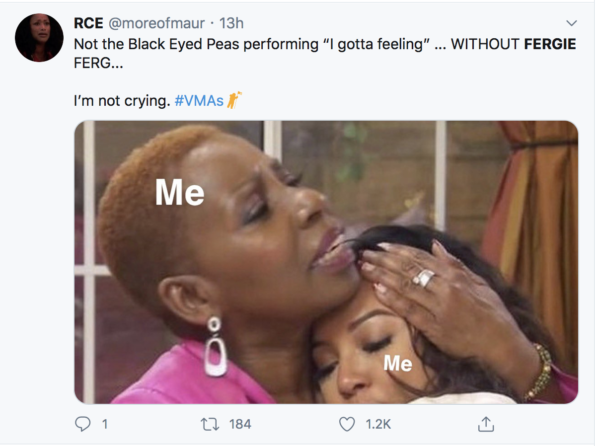Open the share tweet upload icon
The width and height of the screenshot is (595, 446).
click(x=486, y=424)
